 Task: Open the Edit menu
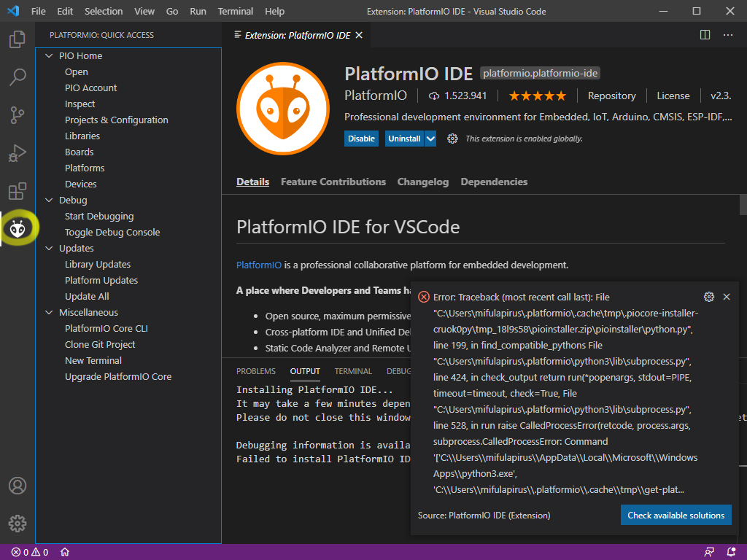pyautogui.click(x=65, y=11)
